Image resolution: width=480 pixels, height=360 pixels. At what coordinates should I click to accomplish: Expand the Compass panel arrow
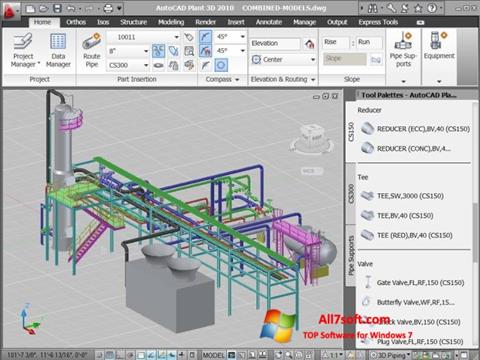point(237,79)
